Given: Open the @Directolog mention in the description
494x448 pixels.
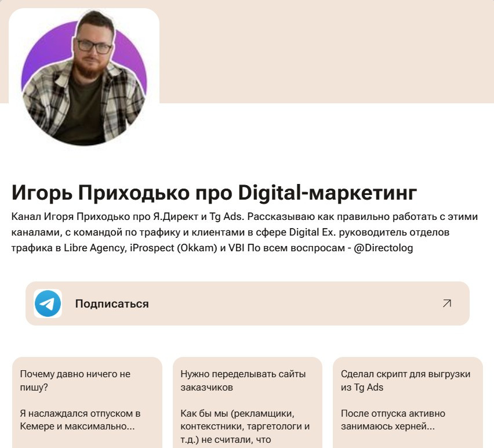Looking at the screenshot, I should pyautogui.click(x=383, y=248).
